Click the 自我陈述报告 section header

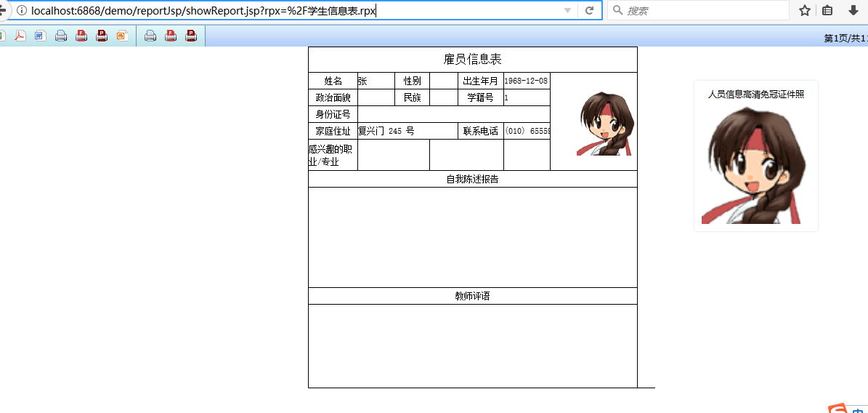(x=473, y=179)
